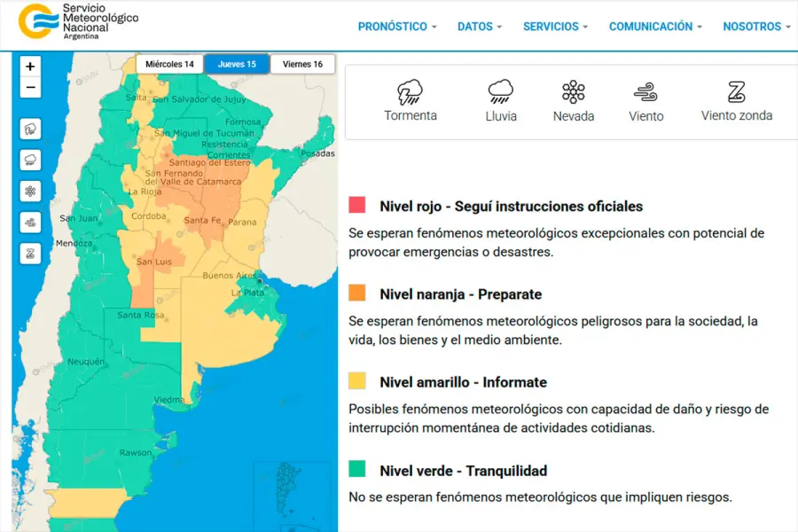Switch to the Miércoles 14 tab

coord(169,64)
